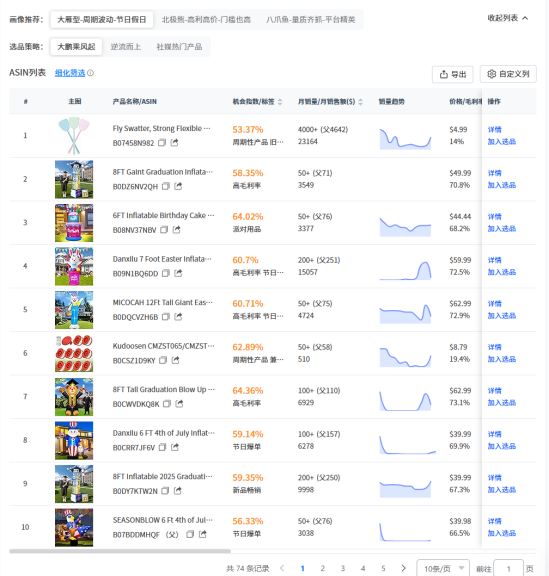Copy ASIN B0DY7KTW2N with copy icon
This screenshot has width=549, height=576.
click(x=165, y=490)
